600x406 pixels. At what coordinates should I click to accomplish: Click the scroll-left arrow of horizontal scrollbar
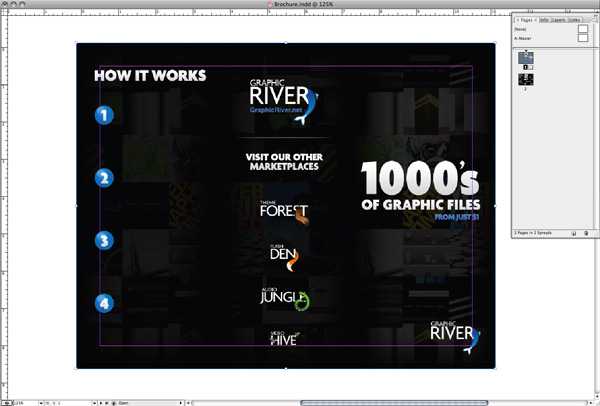(188, 403)
